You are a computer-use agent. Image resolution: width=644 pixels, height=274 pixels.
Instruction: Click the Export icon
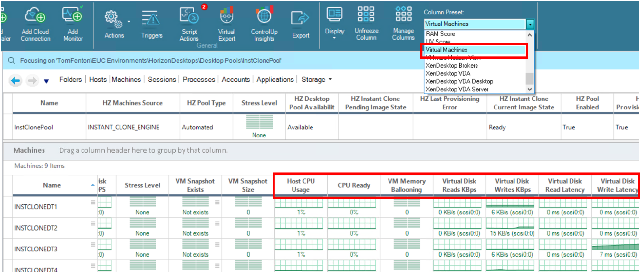pyautogui.click(x=300, y=18)
